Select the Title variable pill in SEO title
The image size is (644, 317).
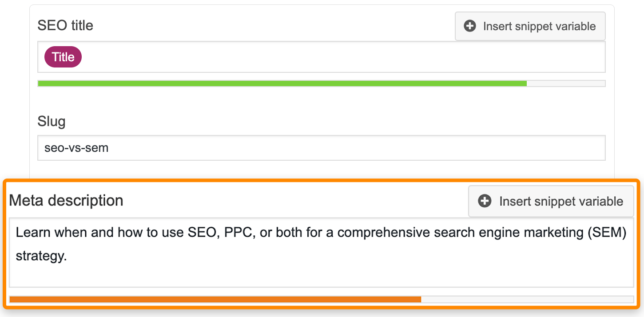63,57
